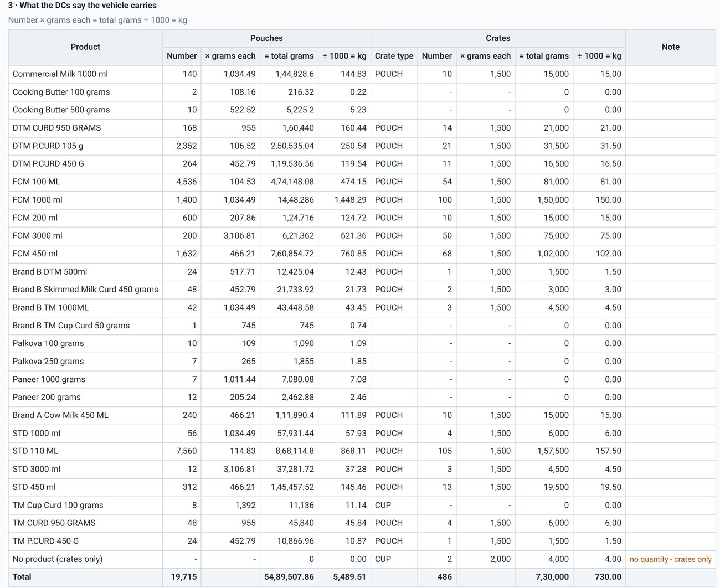Screen dimensions: 720x588
Task: Click the 'Palkova 250 grams' product name
Action: pyautogui.click(x=48, y=362)
